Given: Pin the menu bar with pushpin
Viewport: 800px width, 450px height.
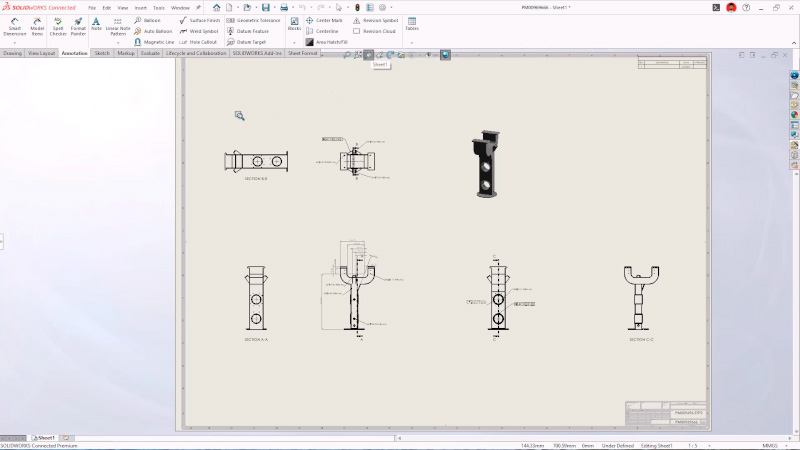Looking at the screenshot, I should click(198, 7).
